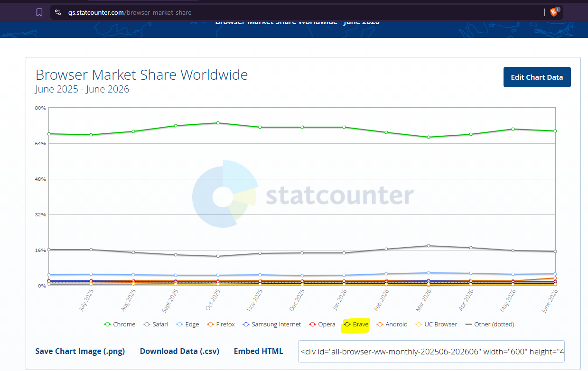Image resolution: width=588 pixels, height=371 pixels.
Task: Toggle Safari series in chart legend
Action: (x=156, y=325)
